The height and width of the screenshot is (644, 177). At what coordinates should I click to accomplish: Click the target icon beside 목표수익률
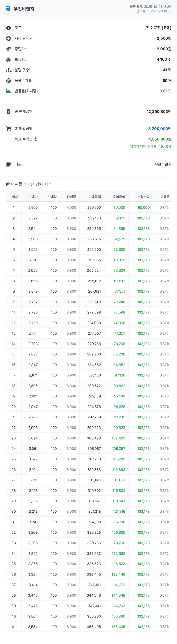(8, 80)
